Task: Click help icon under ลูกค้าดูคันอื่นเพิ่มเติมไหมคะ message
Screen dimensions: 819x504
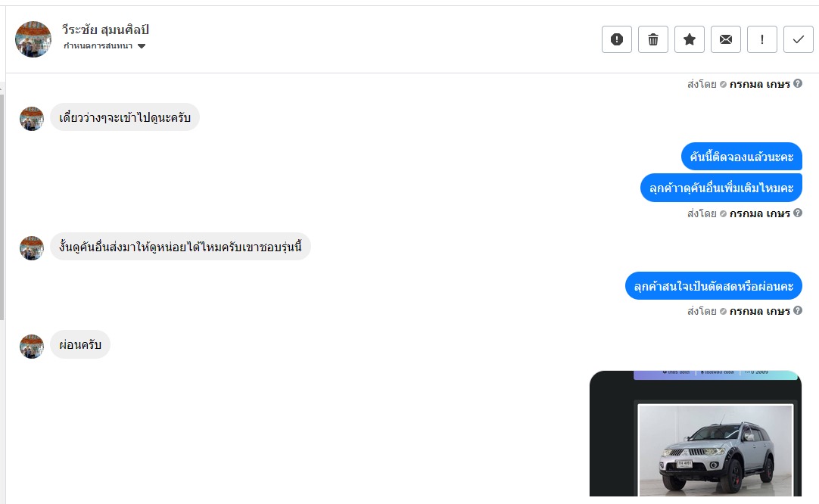Action: [x=798, y=213]
